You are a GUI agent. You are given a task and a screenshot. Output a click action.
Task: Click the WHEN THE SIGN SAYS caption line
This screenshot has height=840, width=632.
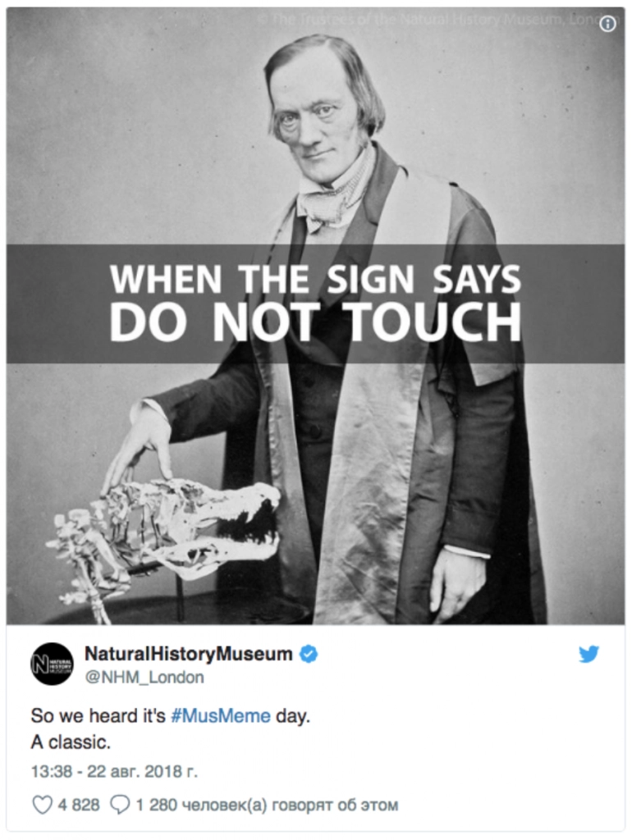point(315,279)
